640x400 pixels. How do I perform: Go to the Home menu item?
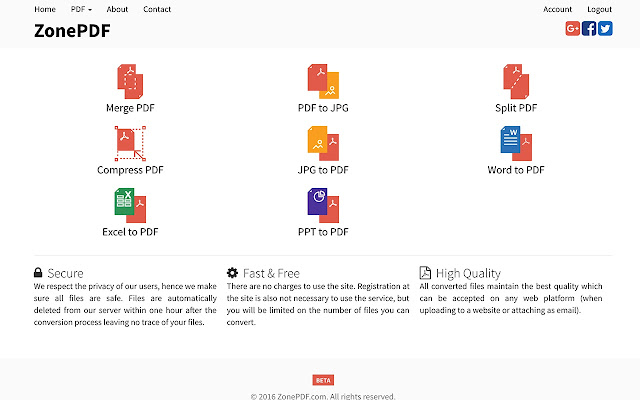(45, 9)
